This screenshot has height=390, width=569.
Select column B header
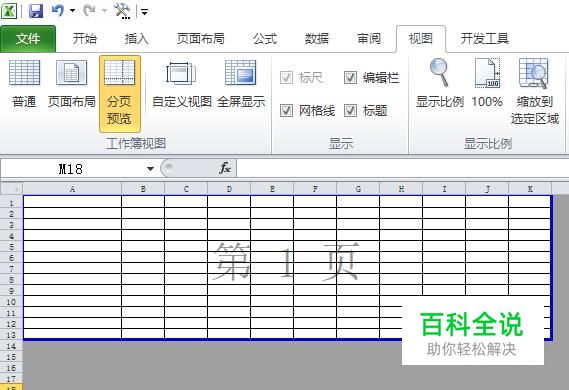[x=143, y=189]
